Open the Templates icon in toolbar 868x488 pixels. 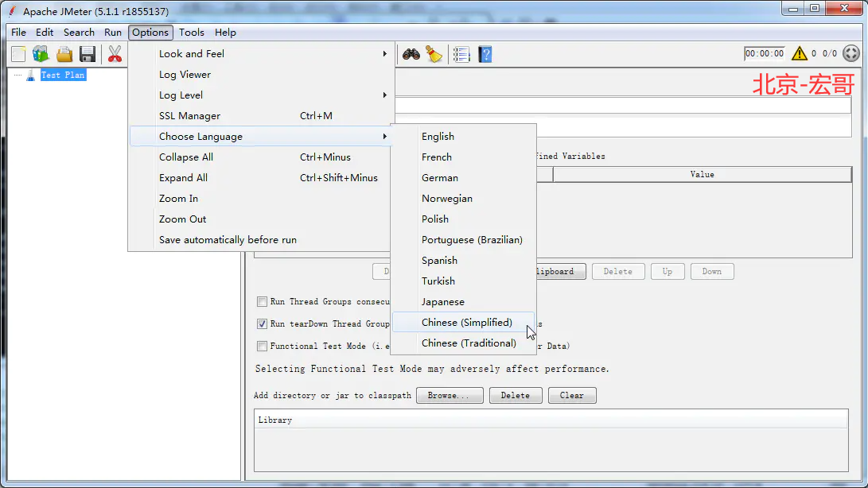(41, 54)
